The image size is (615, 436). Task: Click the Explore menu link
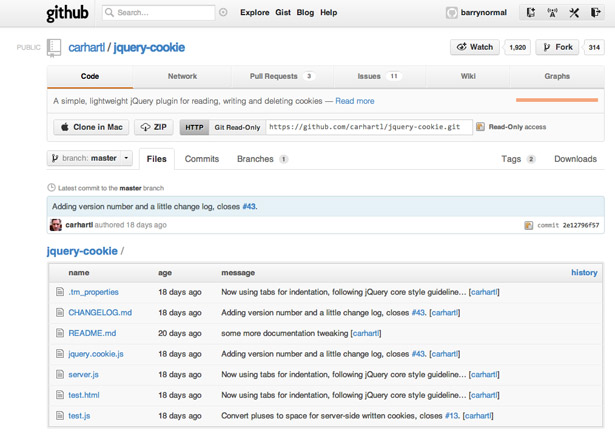(x=255, y=13)
